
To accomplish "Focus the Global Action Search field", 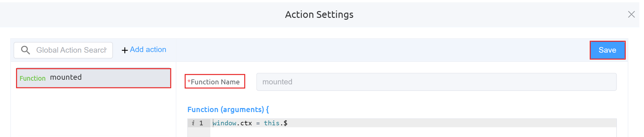I will (71, 50).
